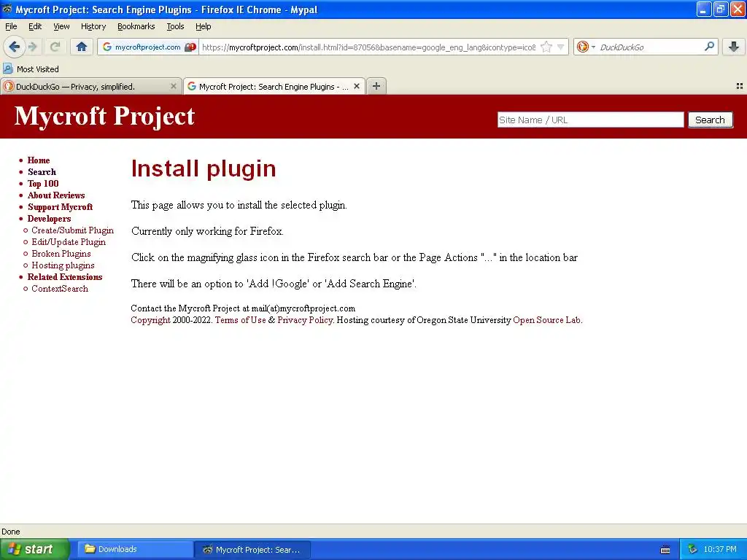Viewport: 747px width, 560px height.
Task: Open the History menu
Action: pos(93,27)
